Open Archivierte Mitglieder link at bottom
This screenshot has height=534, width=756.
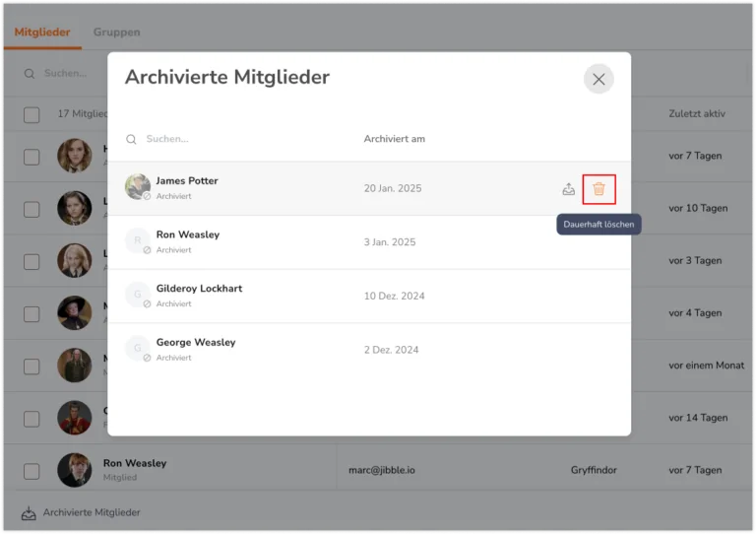(92, 512)
